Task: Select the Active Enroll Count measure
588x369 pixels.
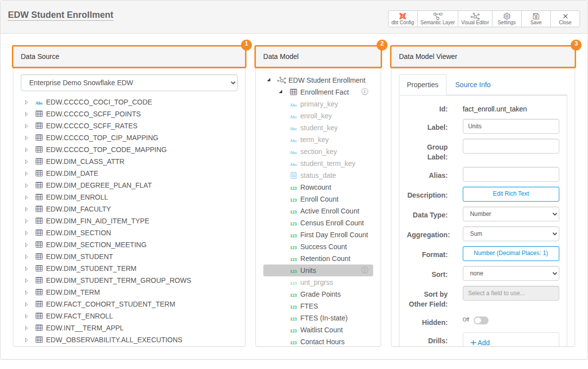Action: tap(330, 211)
